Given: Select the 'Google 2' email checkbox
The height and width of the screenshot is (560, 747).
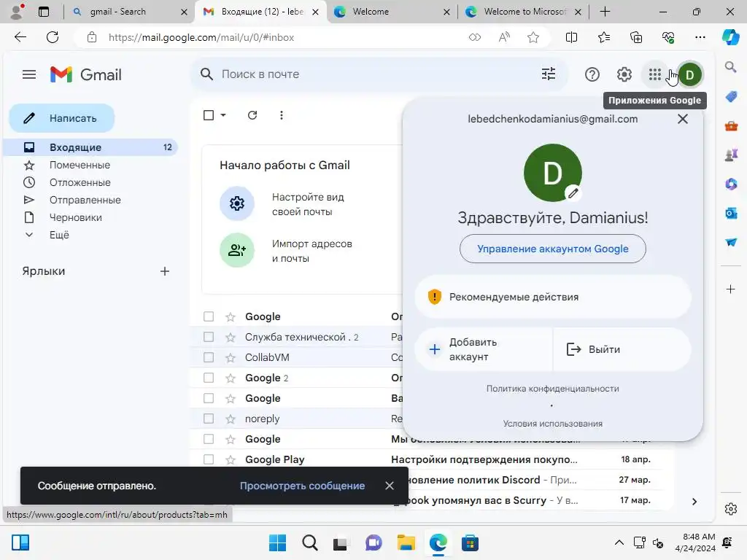Looking at the screenshot, I should click(x=209, y=378).
